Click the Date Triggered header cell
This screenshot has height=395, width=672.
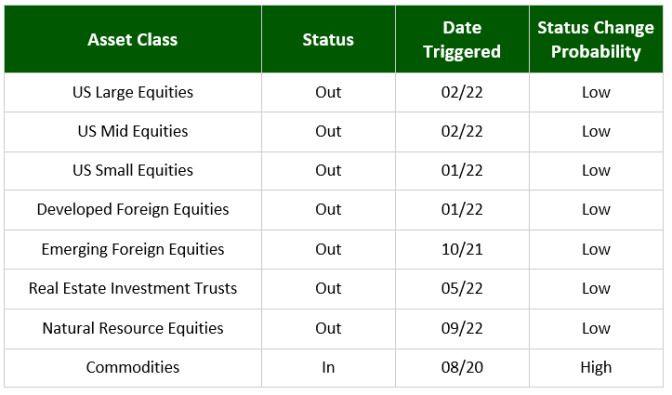click(462, 39)
